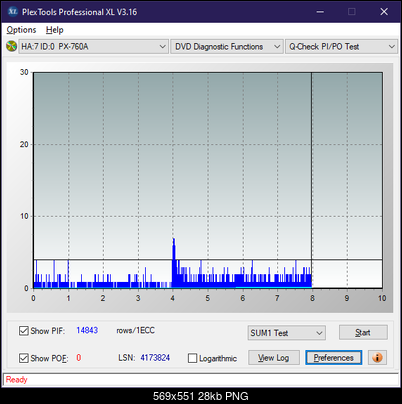Toggle the Show POF checkbox

point(24,358)
